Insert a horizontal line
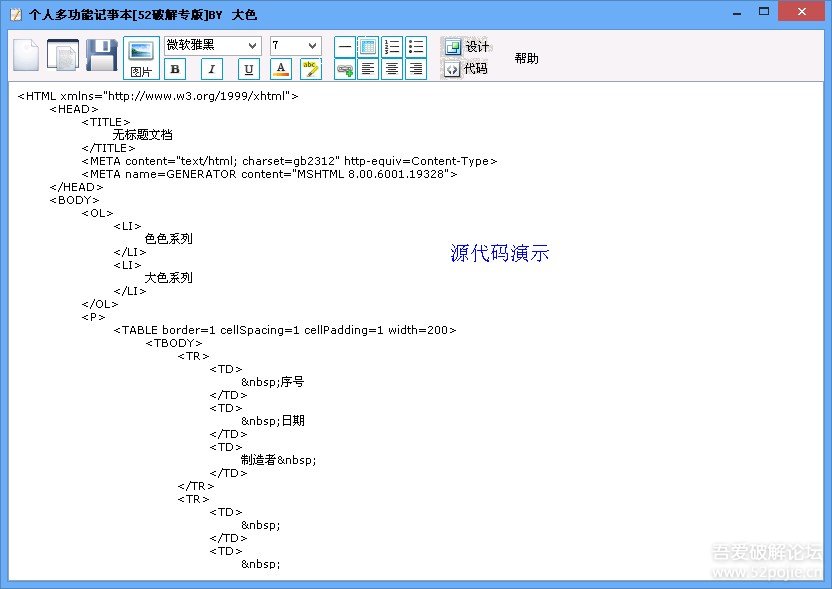Screen dimensions: 832x589 (344, 46)
